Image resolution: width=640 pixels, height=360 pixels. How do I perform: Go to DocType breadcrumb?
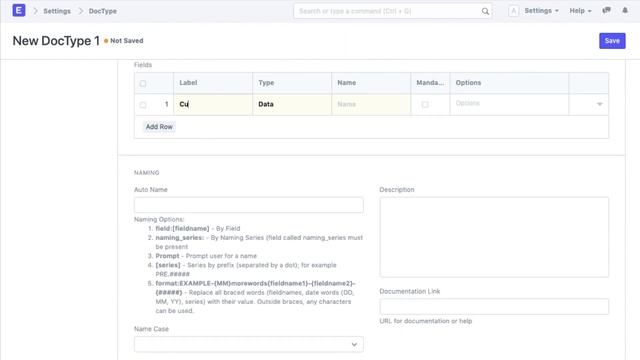[x=103, y=11]
